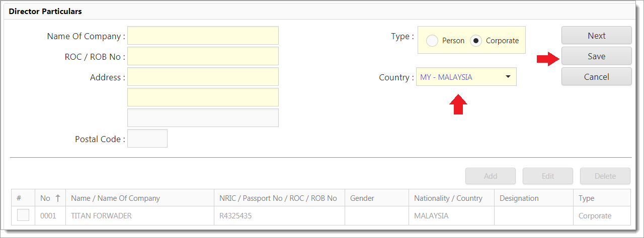644x238 pixels.
Task: Cancel the director entry
Action: pyautogui.click(x=596, y=77)
